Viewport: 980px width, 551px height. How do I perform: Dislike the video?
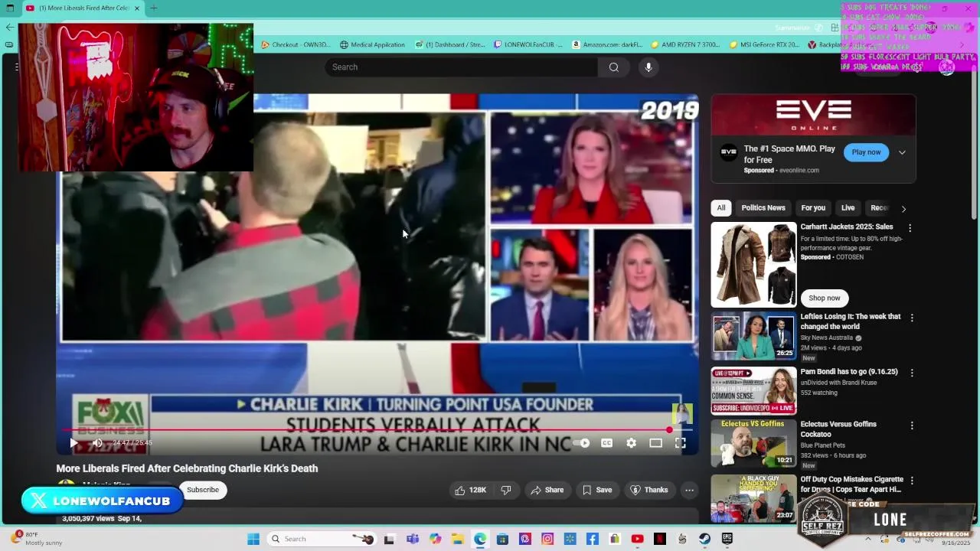click(x=505, y=490)
